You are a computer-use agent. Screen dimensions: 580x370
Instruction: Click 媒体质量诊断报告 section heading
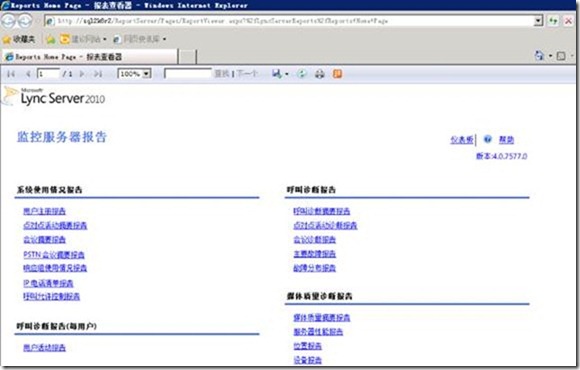pos(320,296)
